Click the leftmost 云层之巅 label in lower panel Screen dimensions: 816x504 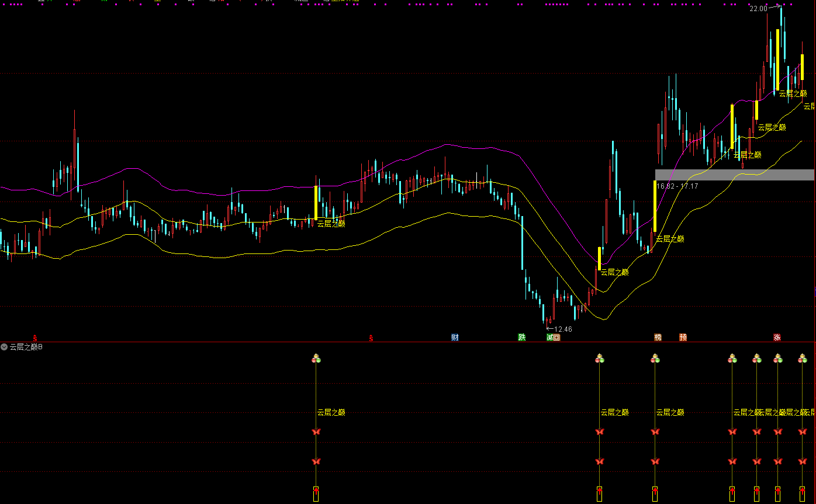point(331,412)
